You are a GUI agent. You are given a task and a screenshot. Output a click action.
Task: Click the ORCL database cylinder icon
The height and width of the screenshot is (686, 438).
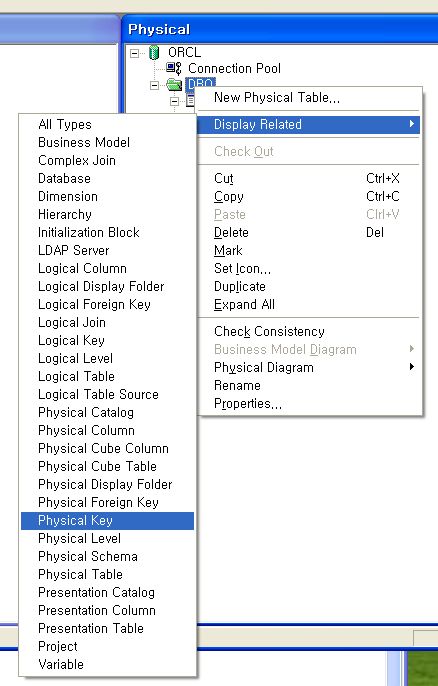pyautogui.click(x=154, y=52)
